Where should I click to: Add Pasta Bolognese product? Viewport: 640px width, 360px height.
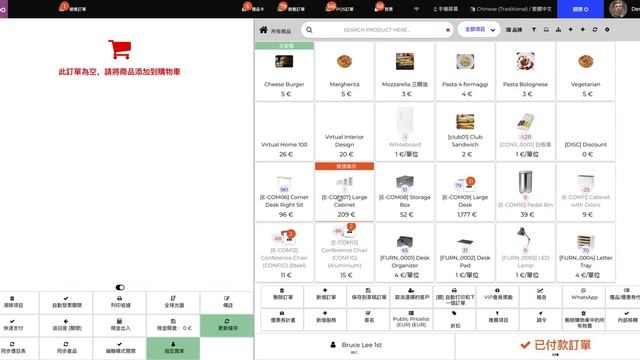tap(525, 71)
